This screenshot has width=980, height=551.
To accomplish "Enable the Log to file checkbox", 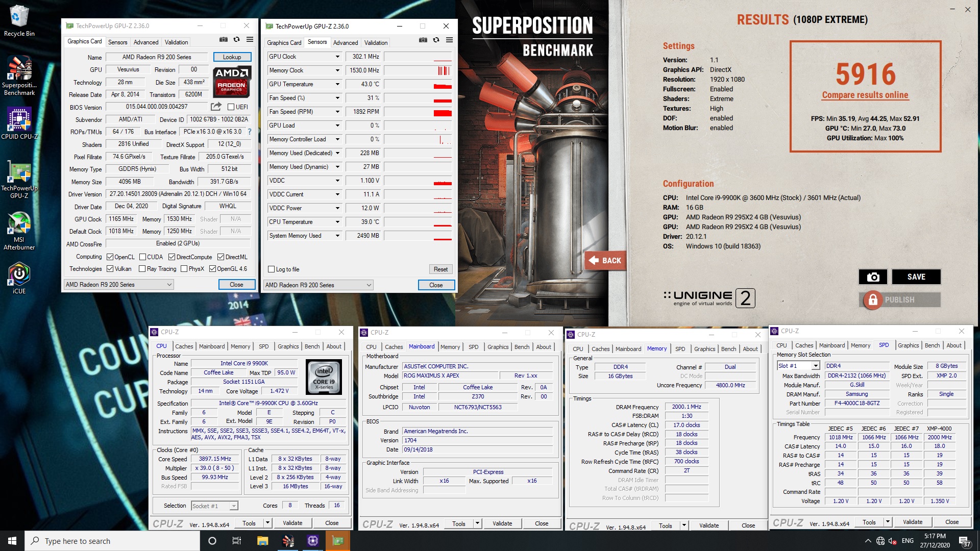I will pyautogui.click(x=272, y=269).
